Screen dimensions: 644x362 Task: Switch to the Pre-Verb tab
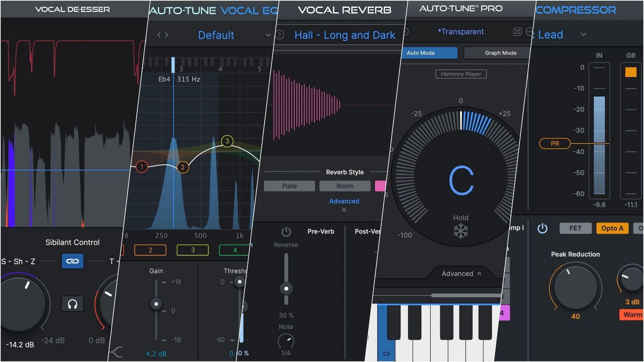point(321,231)
